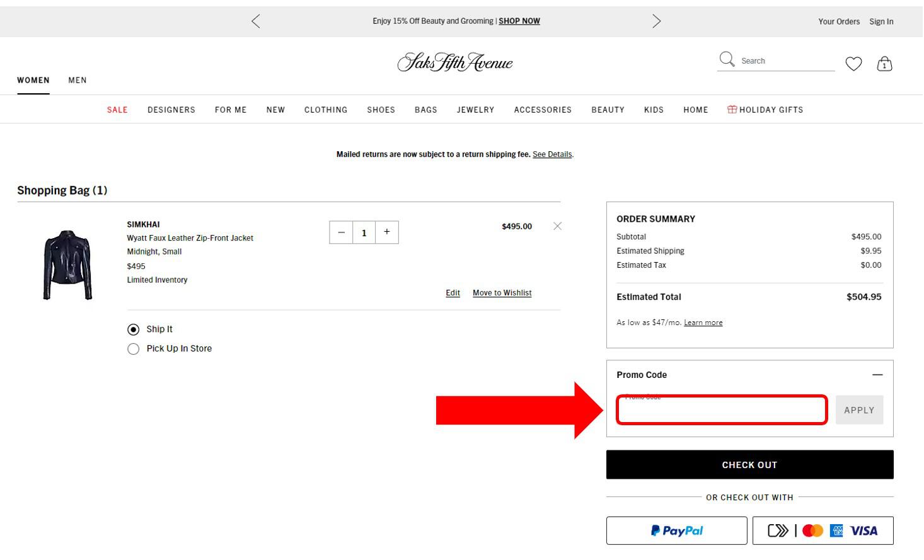Image resolution: width=924 pixels, height=560 pixels.
Task: Click the Estimated Total $504.95 value
Action: click(864, 297)
